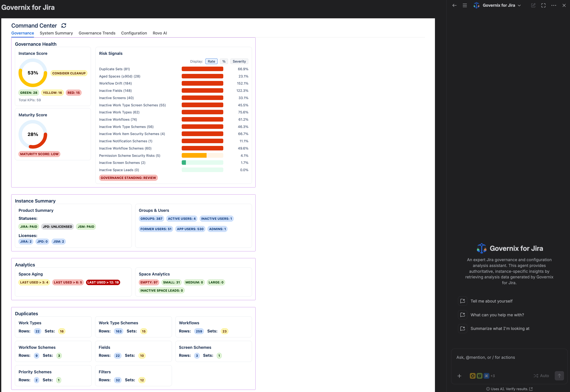The width and height of the screenshot is (570, 392).
Task: Click the Inactive Space Leads (0) risk row
Action: (x=174, y=170)
